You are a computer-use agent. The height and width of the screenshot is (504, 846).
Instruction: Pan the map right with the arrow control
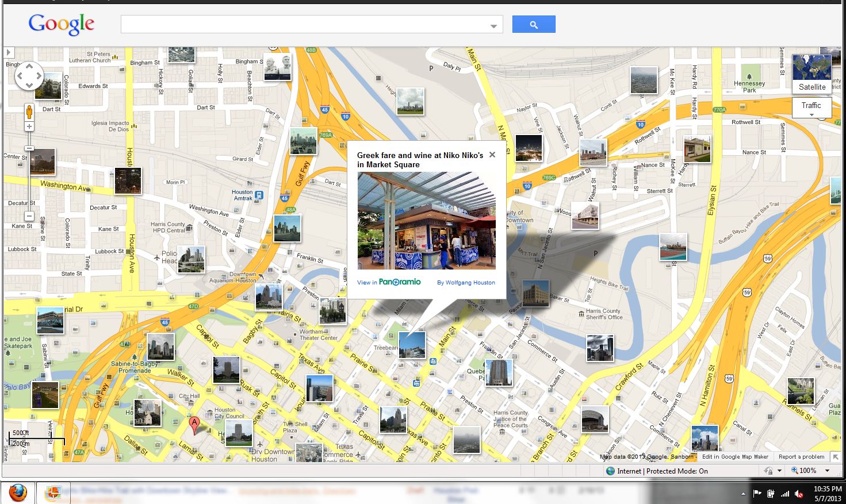point(39,76)
